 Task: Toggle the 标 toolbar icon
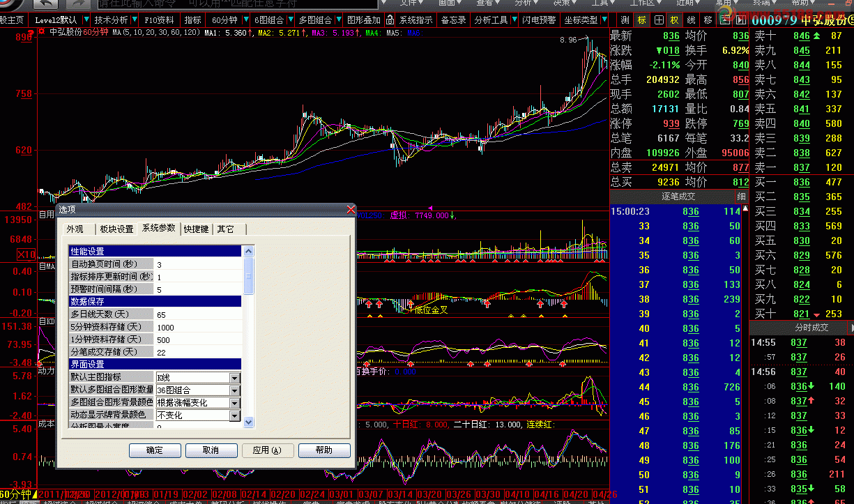coord(642,20)
